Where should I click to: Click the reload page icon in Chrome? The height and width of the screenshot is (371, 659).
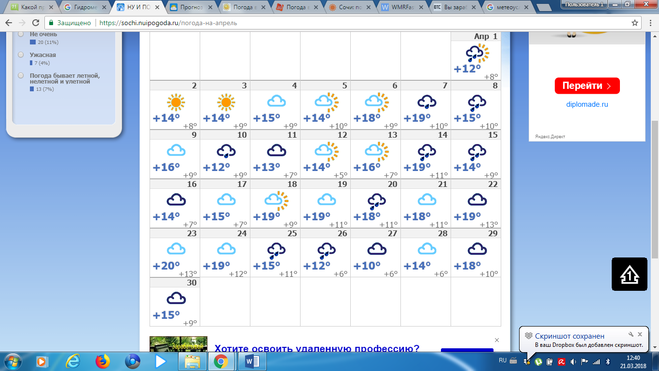pos(36,23)
